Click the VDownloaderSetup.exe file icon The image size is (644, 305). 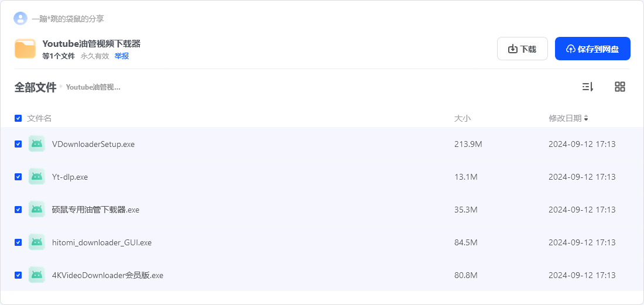pos(37,144)
